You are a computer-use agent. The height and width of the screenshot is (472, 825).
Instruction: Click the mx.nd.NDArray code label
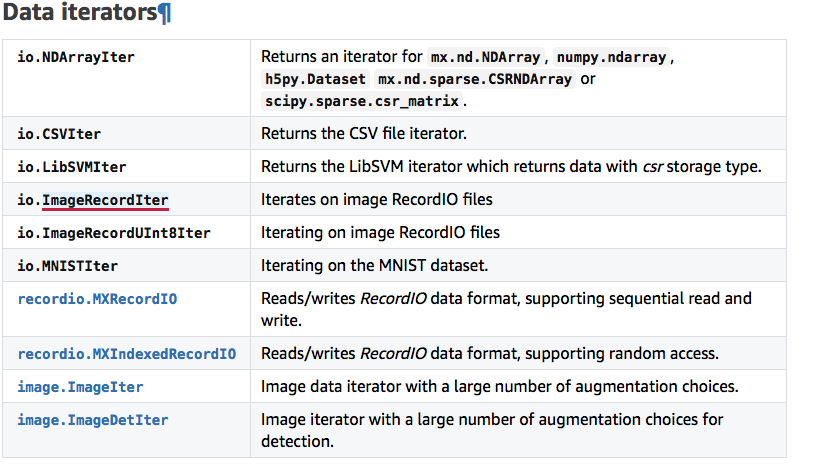[488, 58]
